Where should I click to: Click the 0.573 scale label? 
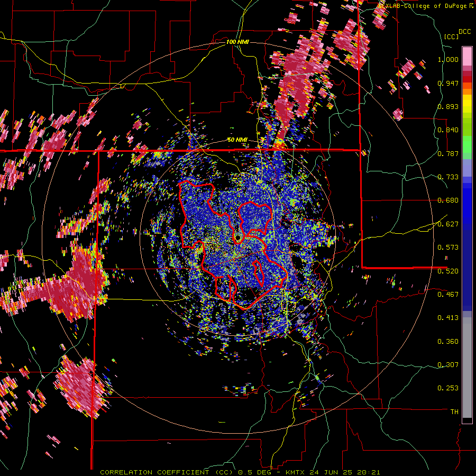pos(448,248)
